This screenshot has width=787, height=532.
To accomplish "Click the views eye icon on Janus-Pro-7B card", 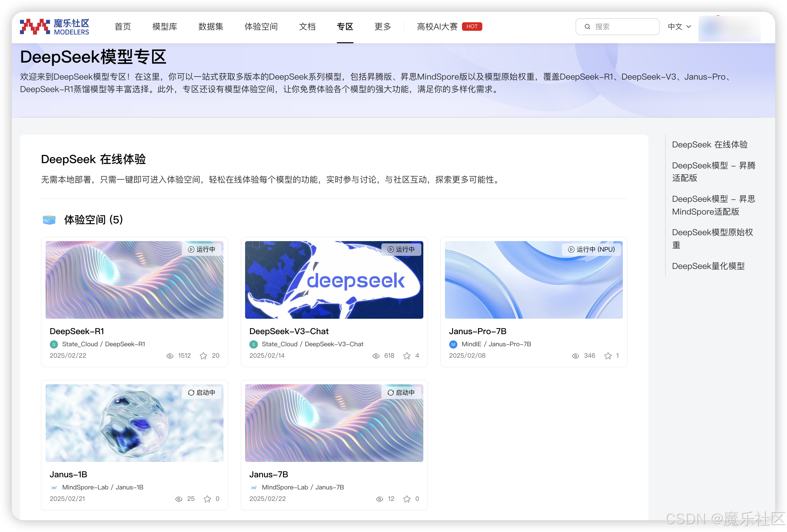I will 575,355.
